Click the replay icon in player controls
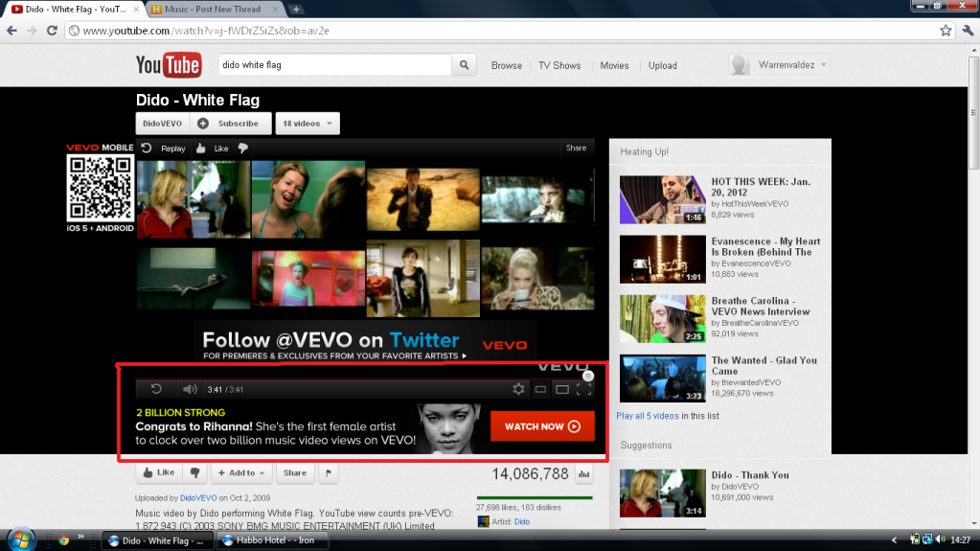 [156, 389]
